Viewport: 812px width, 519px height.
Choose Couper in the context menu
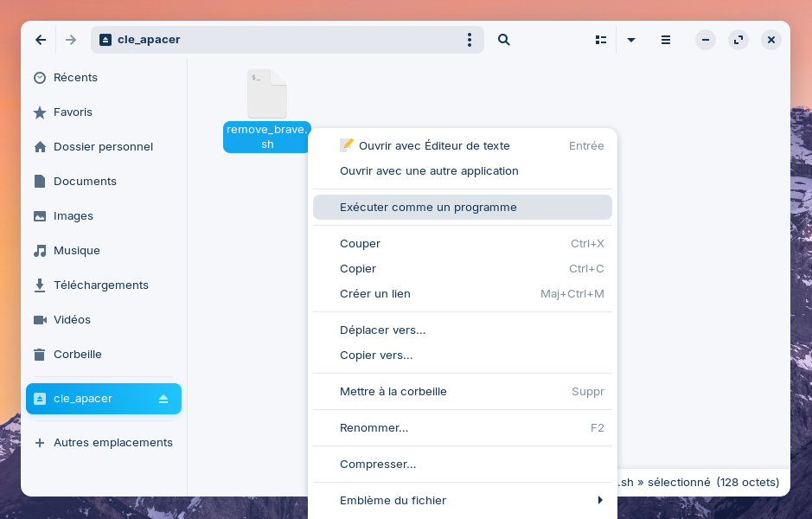pos(463,243)
